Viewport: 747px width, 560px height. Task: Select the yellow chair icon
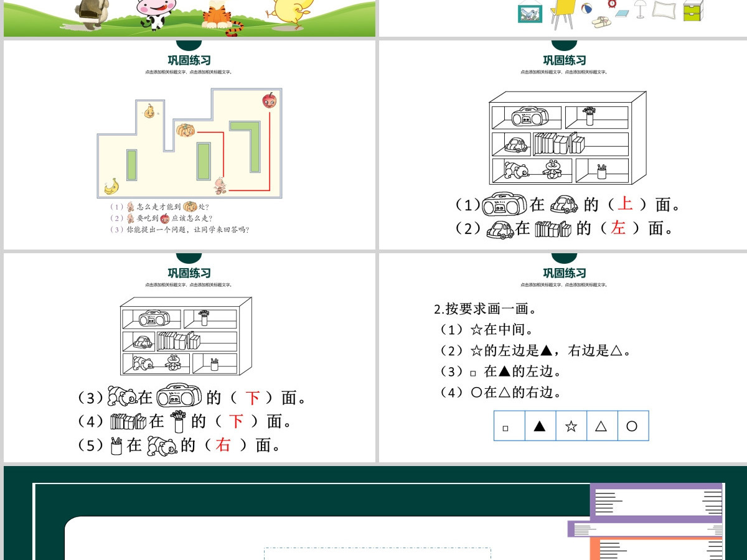click(563, 14)
